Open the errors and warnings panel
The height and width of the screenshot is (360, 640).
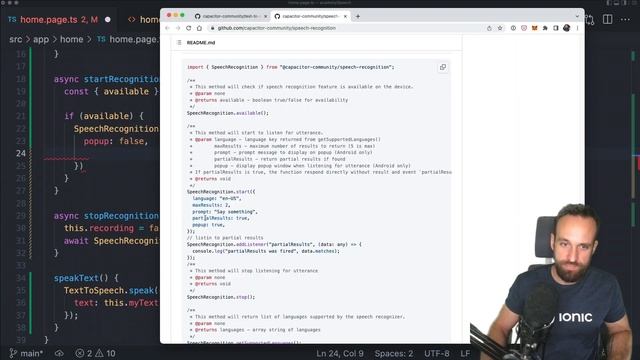coord(95,353)
